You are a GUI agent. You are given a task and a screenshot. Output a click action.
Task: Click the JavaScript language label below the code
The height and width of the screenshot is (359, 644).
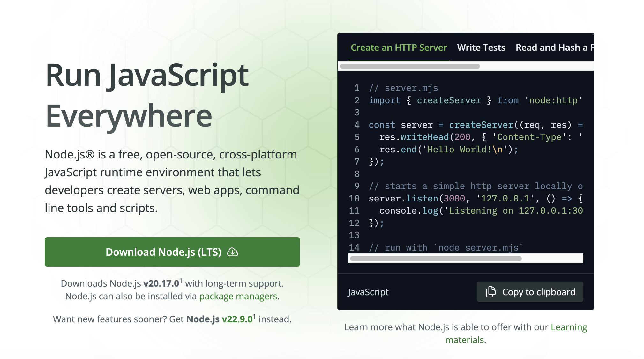point(368,292)
